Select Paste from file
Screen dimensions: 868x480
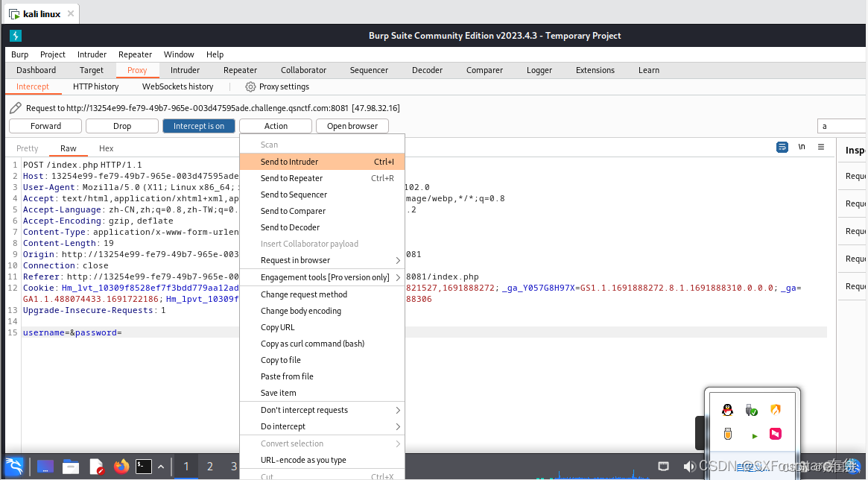(x=322, y=376)
